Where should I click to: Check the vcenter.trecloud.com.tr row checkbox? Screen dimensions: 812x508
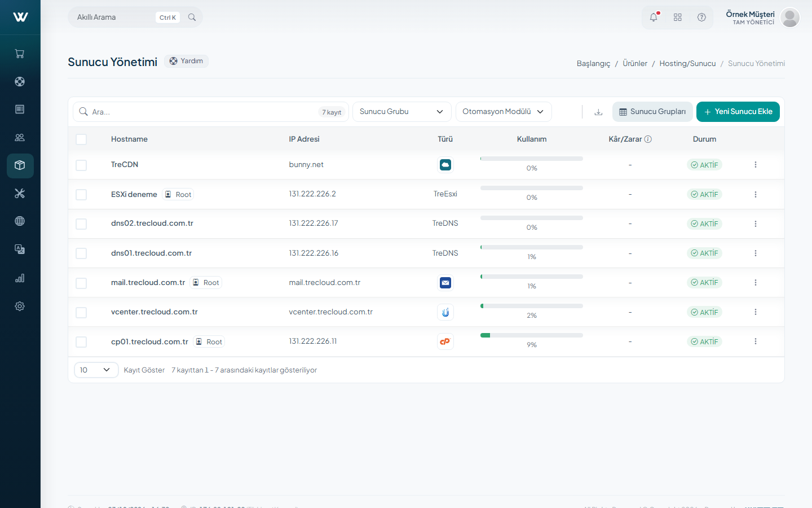click(x=81, y=313)
